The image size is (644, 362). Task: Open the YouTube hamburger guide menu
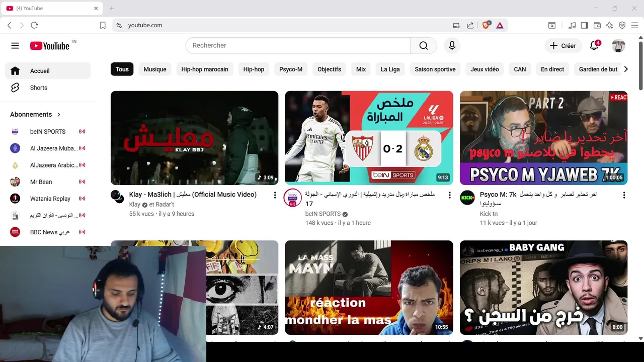coord(15,46)
